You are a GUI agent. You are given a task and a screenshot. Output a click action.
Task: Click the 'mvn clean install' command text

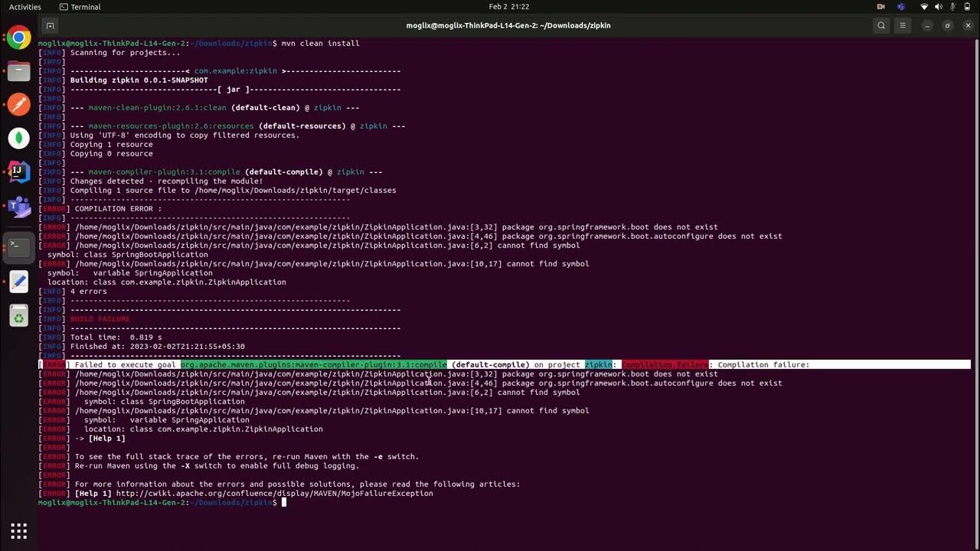[320, 44]
